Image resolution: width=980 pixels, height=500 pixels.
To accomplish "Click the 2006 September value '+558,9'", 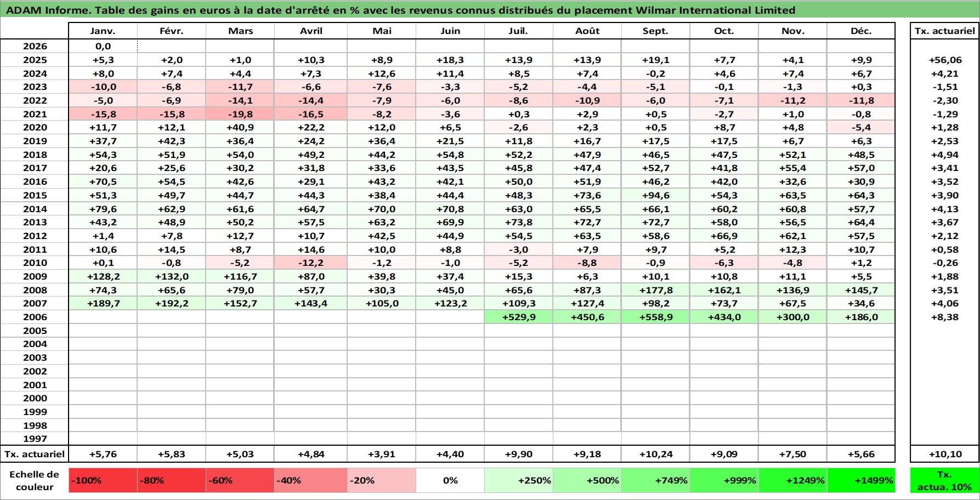I will click(x=656, y=317).
